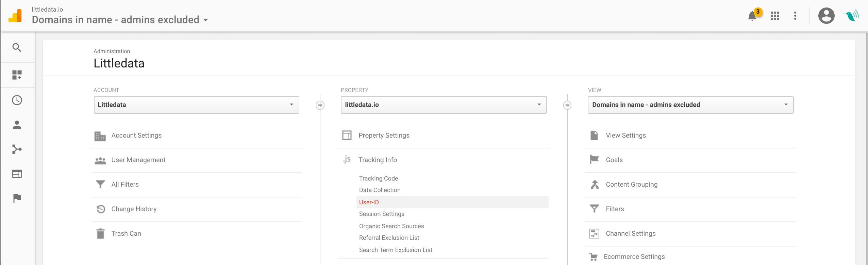Open Property Settings

[x=384, y=136]
